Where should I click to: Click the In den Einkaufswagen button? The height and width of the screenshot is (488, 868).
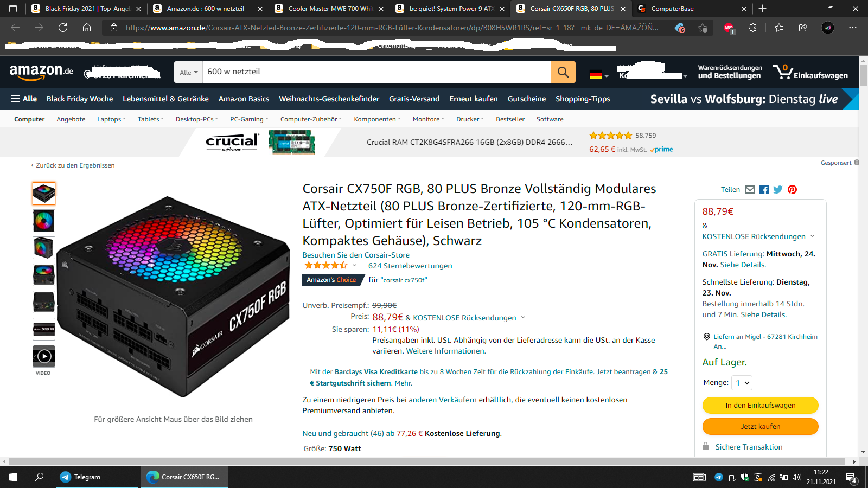[x=760, y=405]
